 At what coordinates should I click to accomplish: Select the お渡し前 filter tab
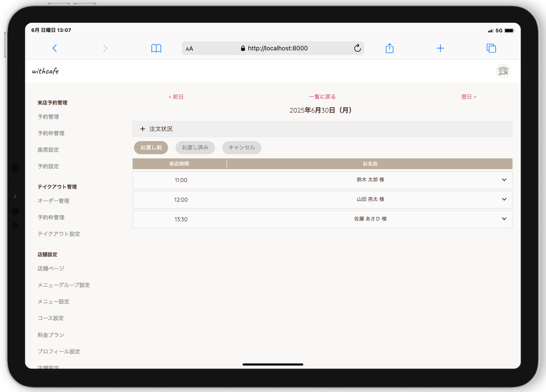coord(151,148)
